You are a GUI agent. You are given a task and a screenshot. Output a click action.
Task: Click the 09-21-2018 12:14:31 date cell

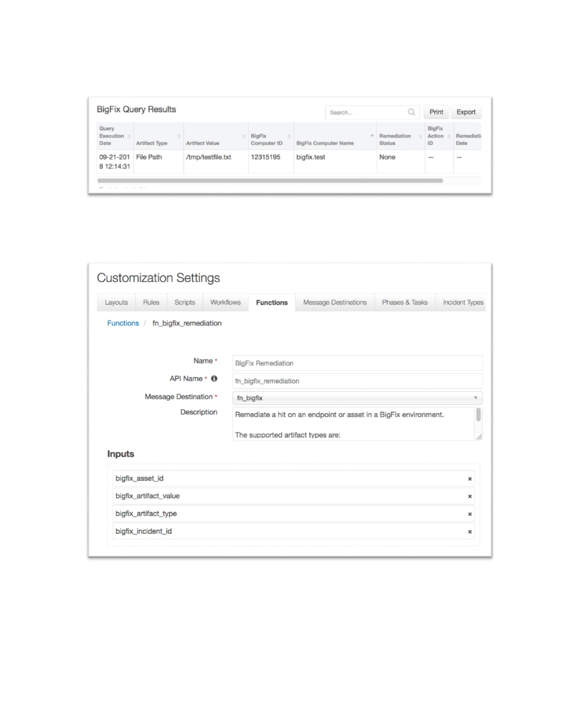pos(115,162)
